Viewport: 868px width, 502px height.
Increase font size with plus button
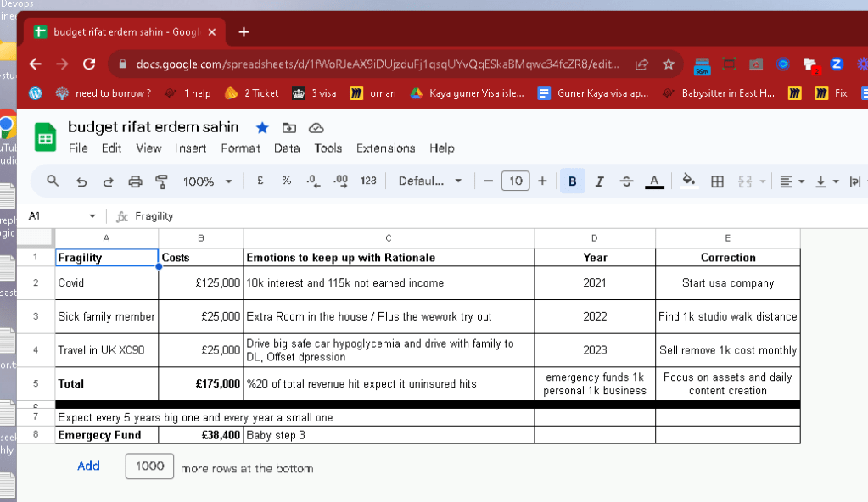(x=542, y=181)
